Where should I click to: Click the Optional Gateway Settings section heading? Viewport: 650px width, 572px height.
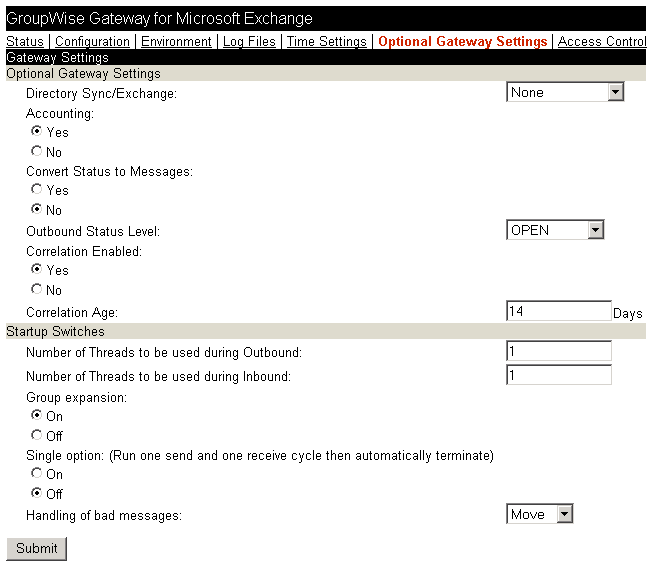tap(83, 74)
